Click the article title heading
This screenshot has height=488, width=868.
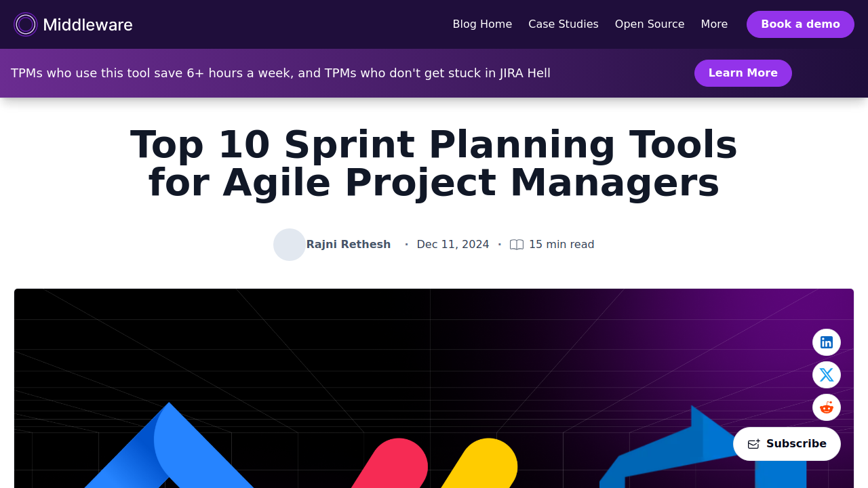[x=434, y=163]
